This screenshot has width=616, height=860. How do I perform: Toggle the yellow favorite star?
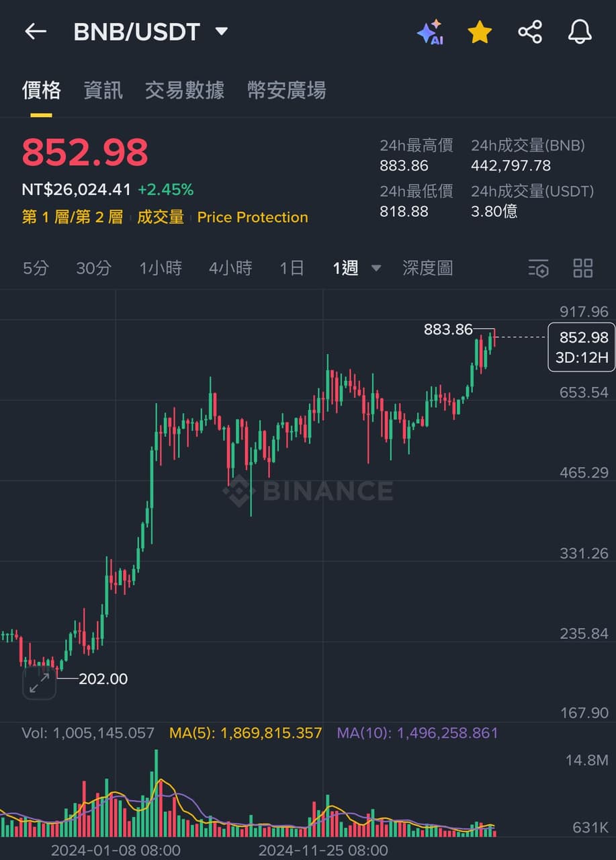pyautogui.click(x=480, y=32)
